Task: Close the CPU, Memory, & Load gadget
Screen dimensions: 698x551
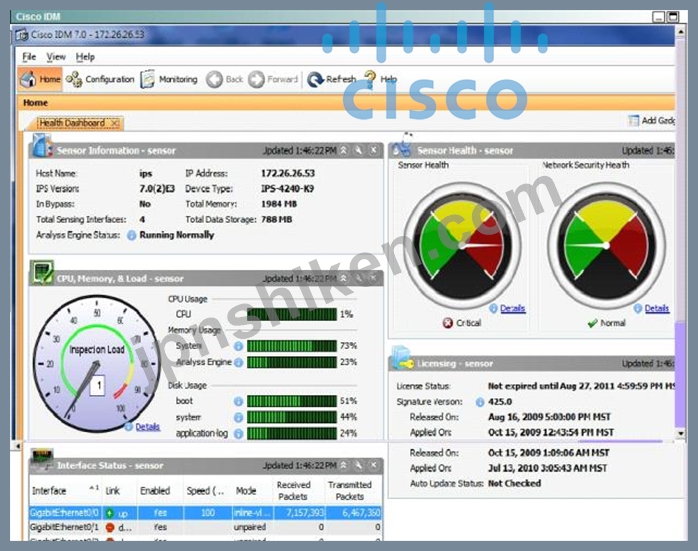Action: pyautogui.click(x=373, y=279)
